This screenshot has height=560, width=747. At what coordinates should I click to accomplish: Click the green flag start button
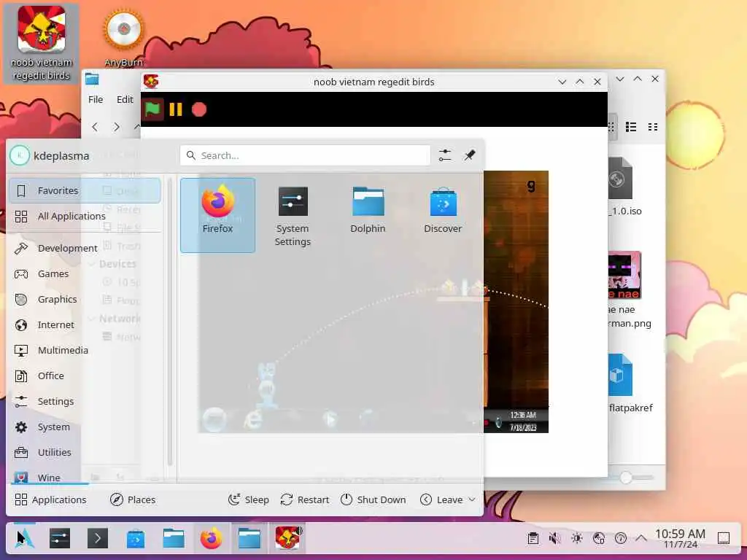[152, 109]
